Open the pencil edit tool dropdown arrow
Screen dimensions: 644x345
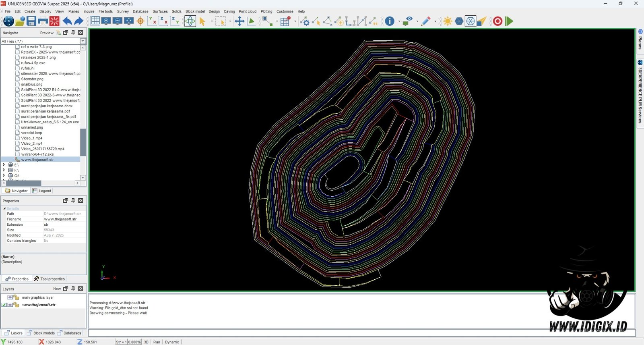pyautogui.click(x=435, y=21)
